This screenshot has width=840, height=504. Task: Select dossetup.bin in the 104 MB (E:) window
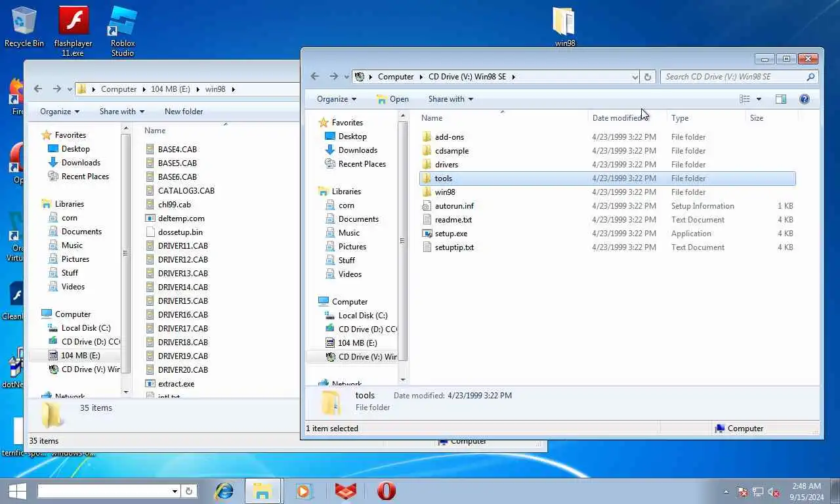point(180,232)
